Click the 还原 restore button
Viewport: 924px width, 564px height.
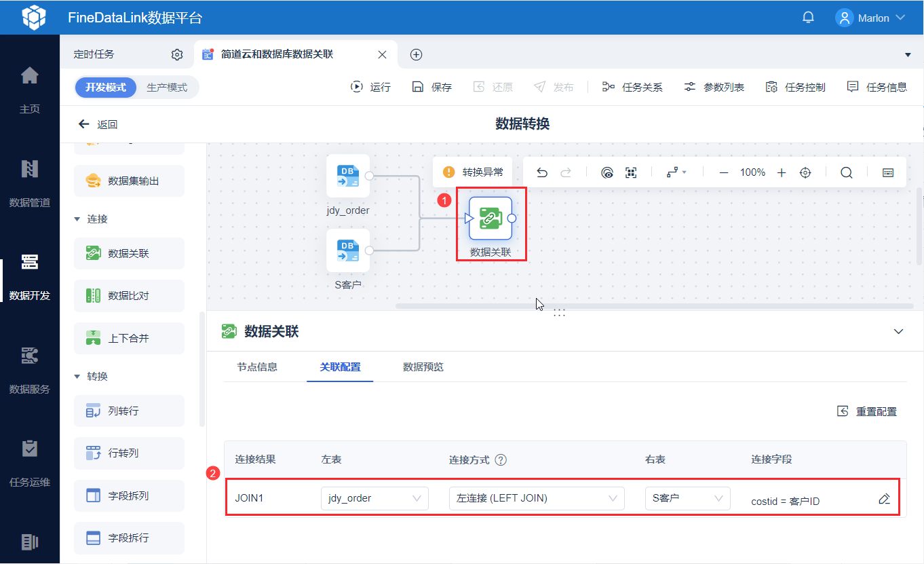pos(493,87)
